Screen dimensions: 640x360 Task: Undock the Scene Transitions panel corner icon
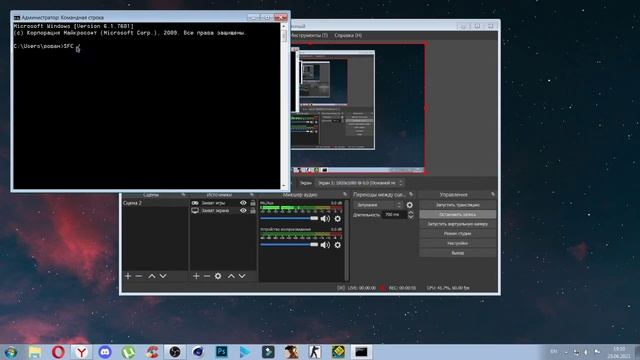click(x=411, y=195)
